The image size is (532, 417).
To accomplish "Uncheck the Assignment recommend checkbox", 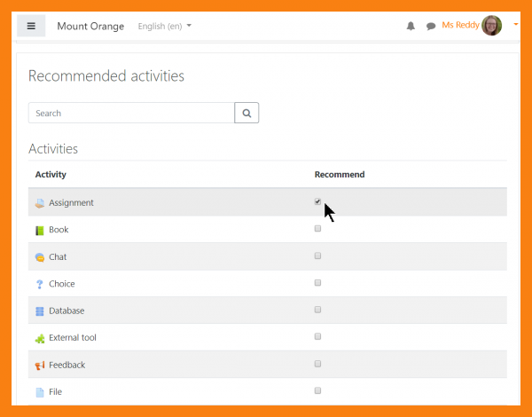I will pyautogui.click(x=317, y=201).
